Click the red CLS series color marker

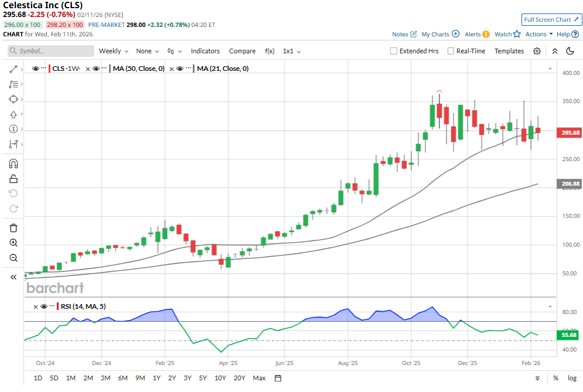(x=49, y=69)
